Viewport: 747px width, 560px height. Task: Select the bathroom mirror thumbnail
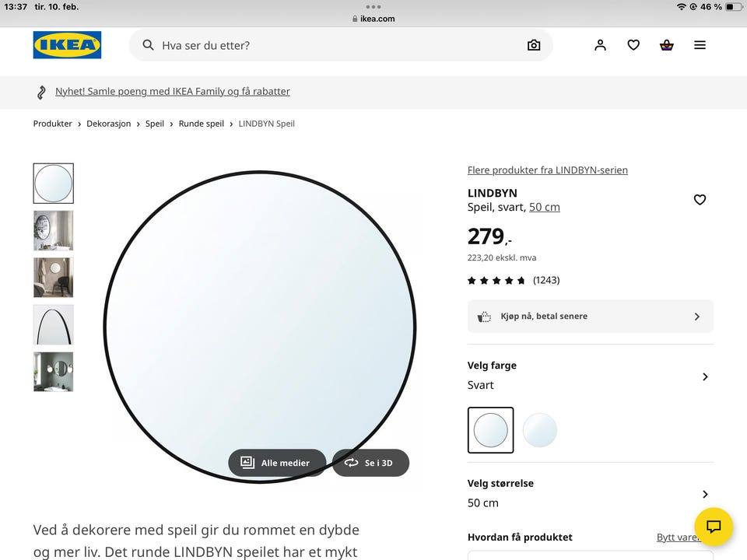pos(54,230)
